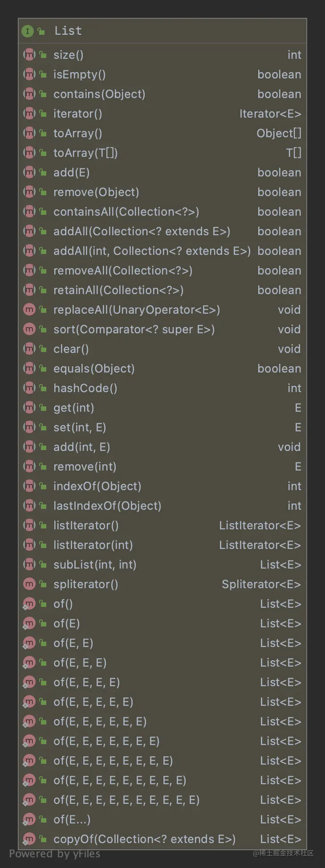Select addAll(int, Collection<? extends E>) method
The image size is (325, 868).
point(152,251)
